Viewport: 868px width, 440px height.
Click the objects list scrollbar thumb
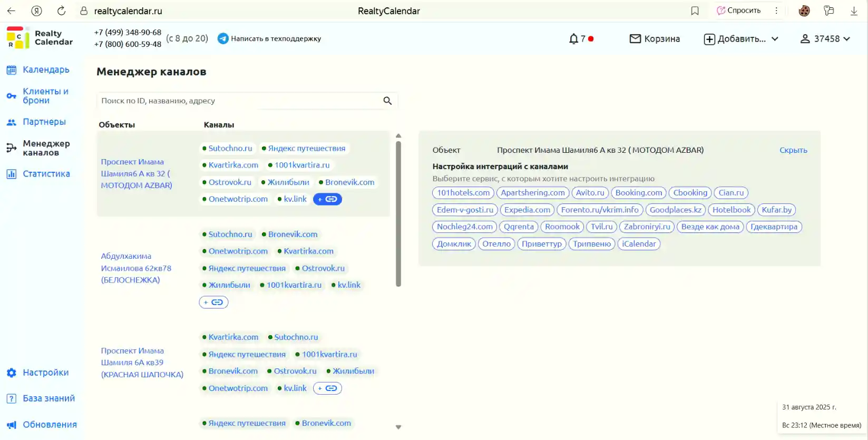coord(398,214)
